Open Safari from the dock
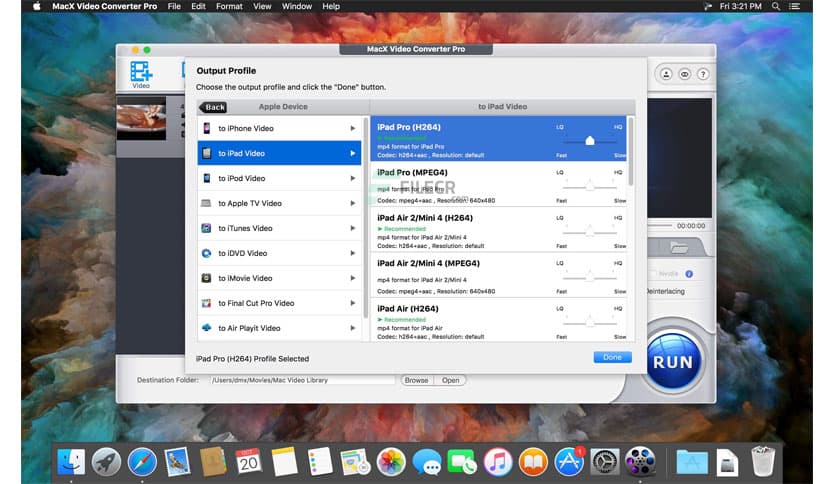The image size is (836, 484). tap(142, 462)
